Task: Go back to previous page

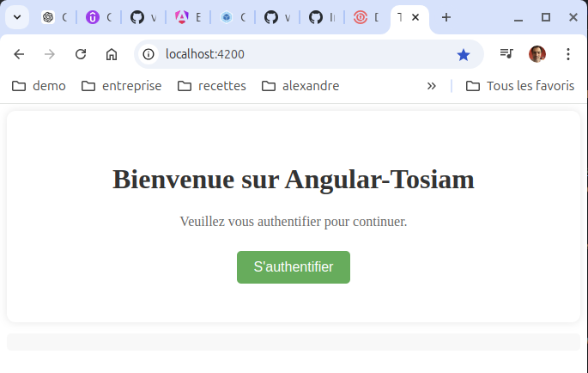Action: (19, 54)
